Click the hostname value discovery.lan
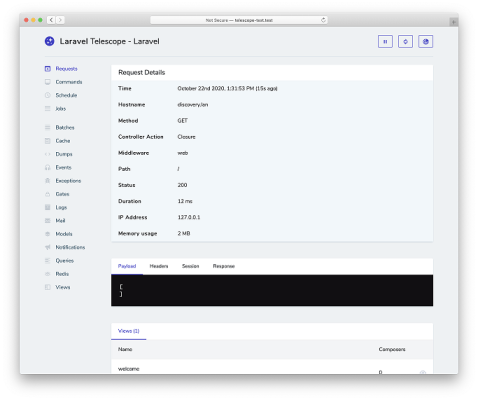Viewport: 478px width, 400px height. (x=193, y=105)
